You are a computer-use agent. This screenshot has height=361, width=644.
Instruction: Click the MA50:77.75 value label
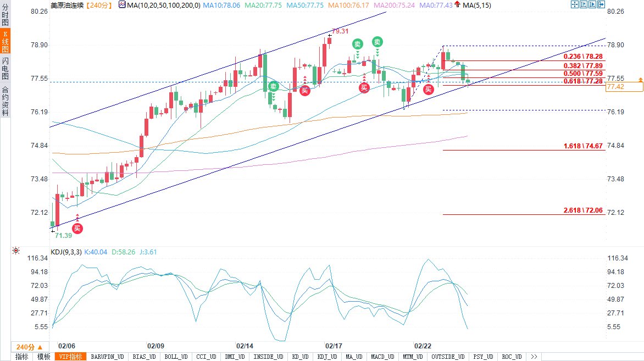coord(305,5)
